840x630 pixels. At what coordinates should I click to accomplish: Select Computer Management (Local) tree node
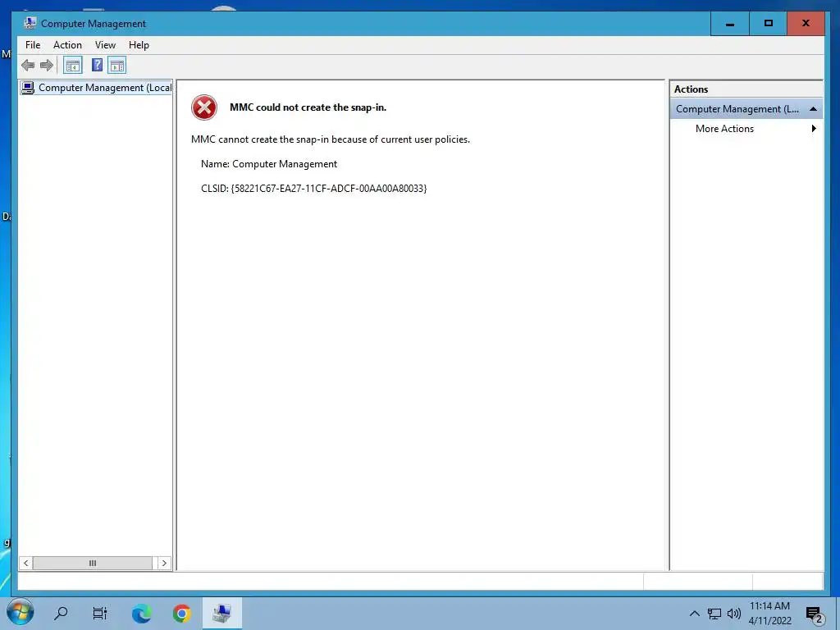(97, 87)
